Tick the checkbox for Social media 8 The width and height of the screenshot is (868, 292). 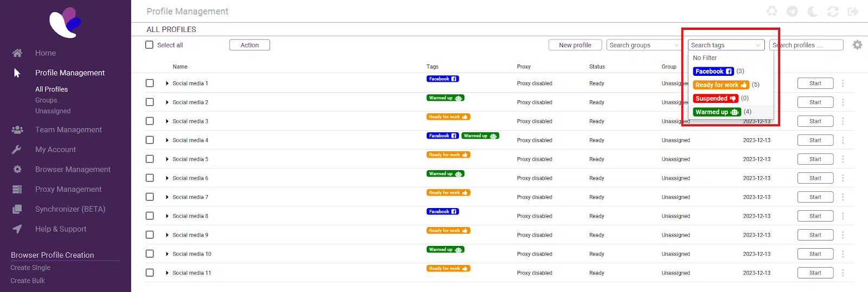(150, 216)
